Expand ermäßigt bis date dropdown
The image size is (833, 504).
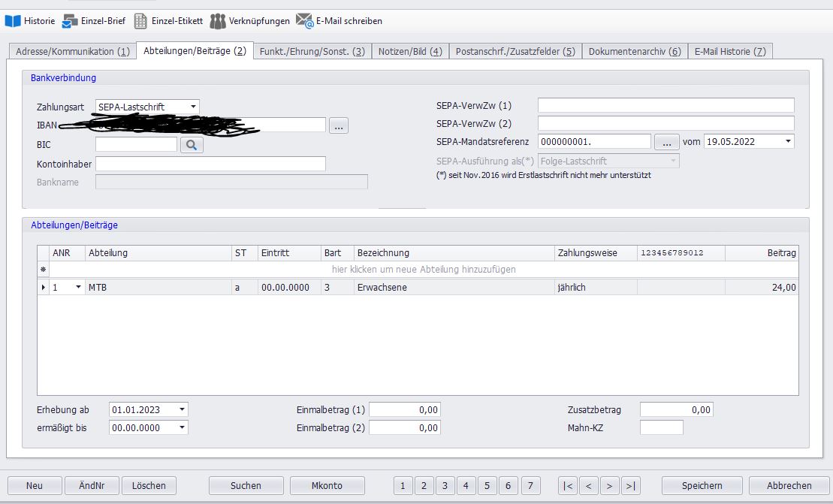click(x=182, y=428)
